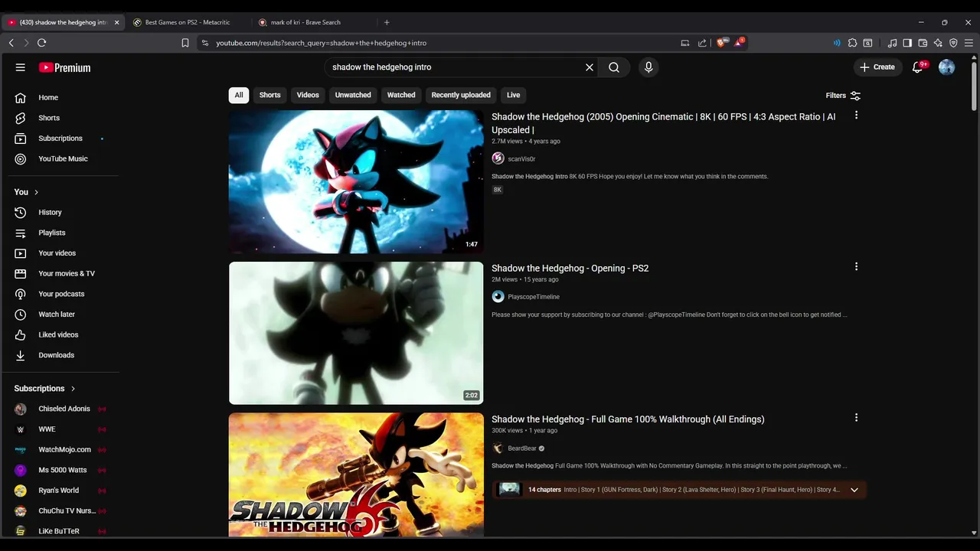Viewport: 980px width, 551px height.
Task: Select the Live filter chip
Action: [513, 95]
